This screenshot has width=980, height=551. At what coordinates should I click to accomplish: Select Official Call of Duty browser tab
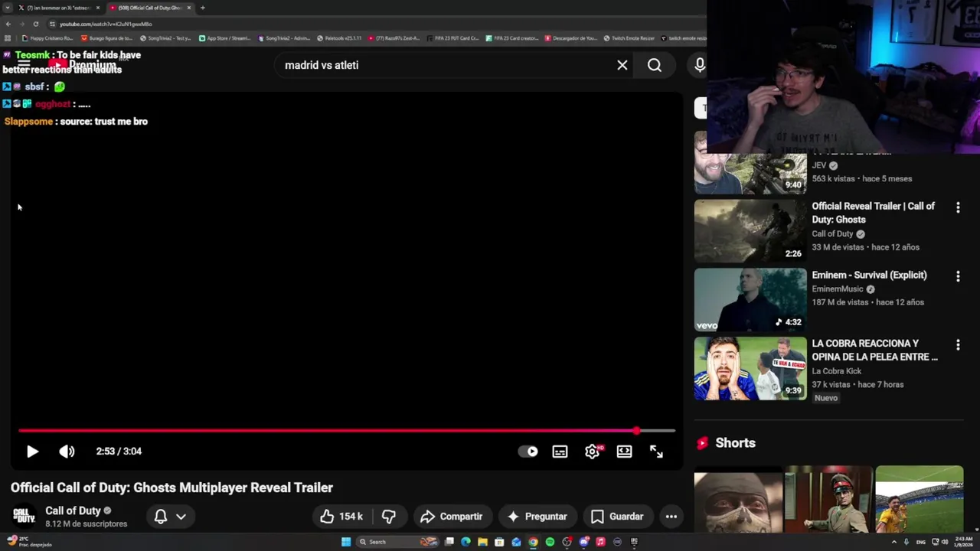tap(149, 8)
